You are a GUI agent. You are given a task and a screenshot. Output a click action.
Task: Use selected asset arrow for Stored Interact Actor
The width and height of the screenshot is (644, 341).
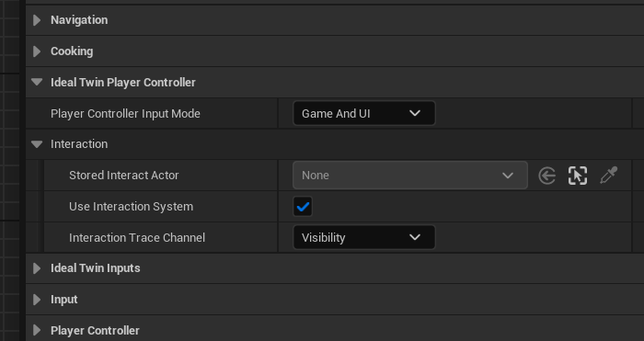pos(547,176)
